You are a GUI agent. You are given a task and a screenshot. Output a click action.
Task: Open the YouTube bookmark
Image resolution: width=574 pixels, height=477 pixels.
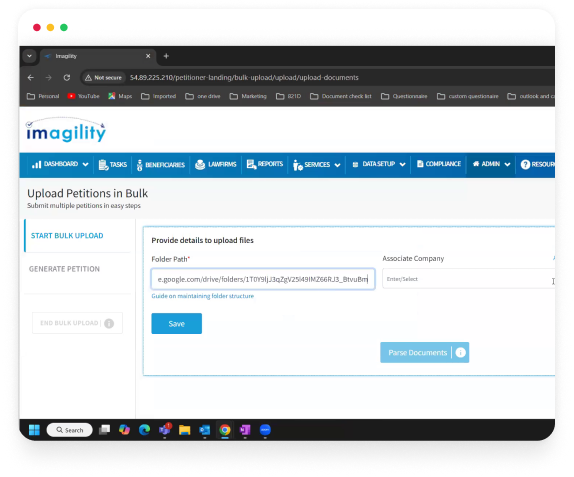[x=83, y=96]
